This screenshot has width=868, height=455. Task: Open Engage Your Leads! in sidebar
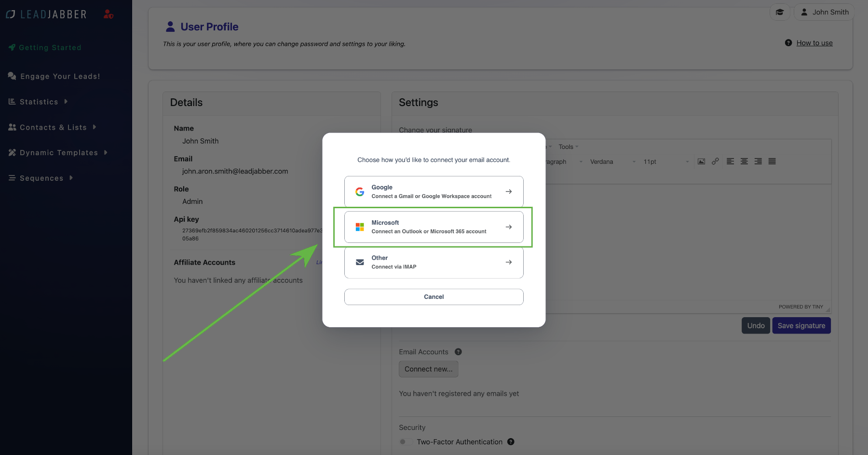pyautogui.click(x=54, y=76)
